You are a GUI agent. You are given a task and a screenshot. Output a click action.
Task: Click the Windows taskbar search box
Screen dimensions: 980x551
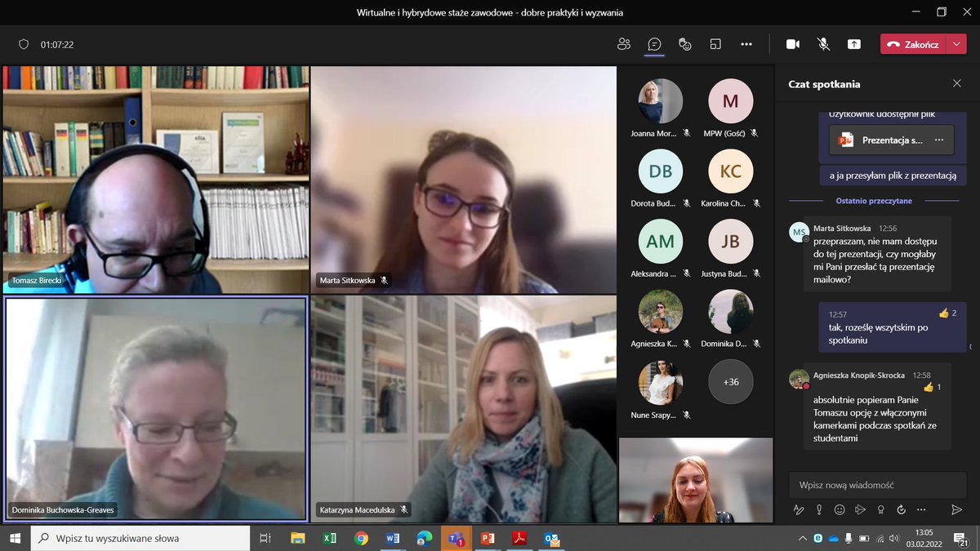click(x=140, y=538)
